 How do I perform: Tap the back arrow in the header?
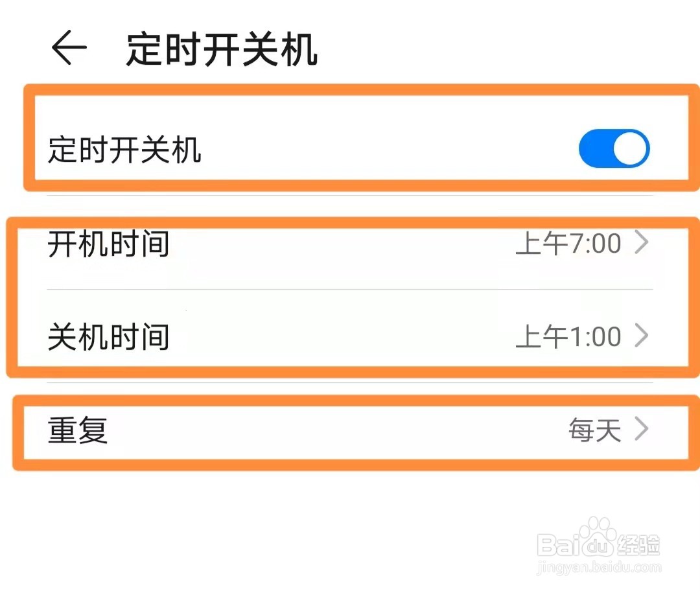69,49
